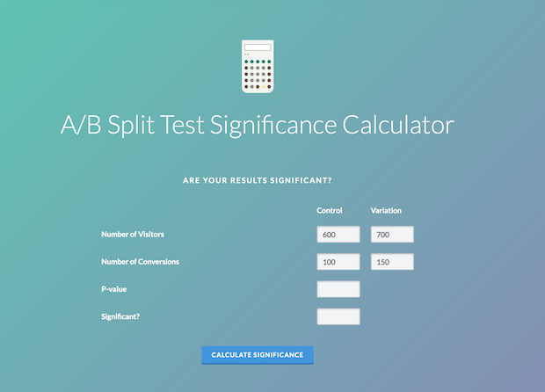Focus the Variation visitors field showing 700
This screenshot has height=392, width=545.
392,235
